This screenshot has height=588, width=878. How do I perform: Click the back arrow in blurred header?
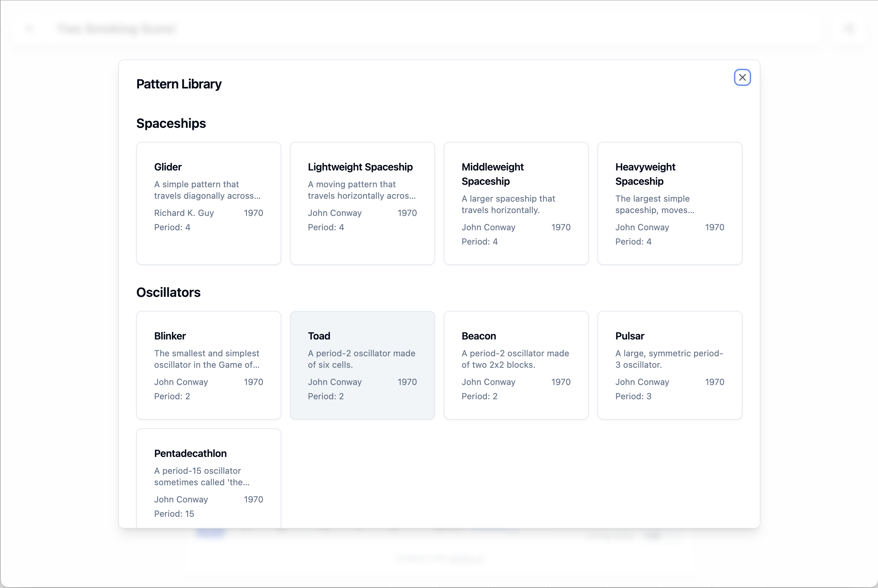pos(29,29)
